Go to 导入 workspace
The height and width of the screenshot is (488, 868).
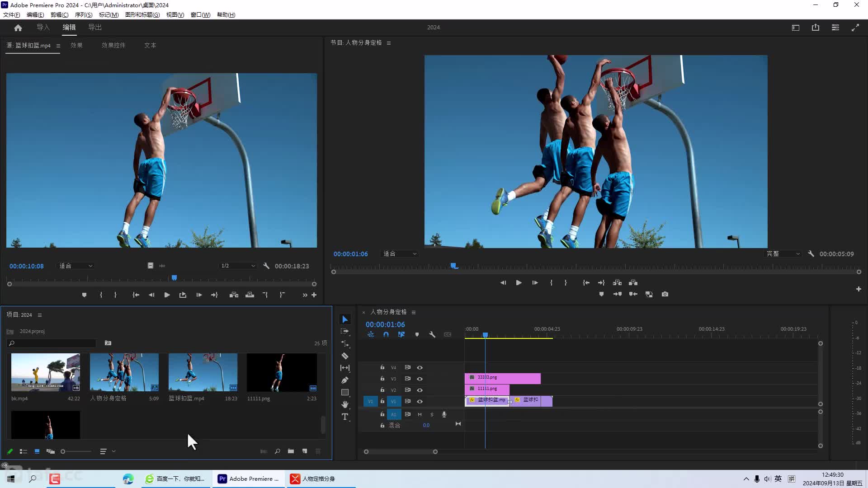(43, 28)
